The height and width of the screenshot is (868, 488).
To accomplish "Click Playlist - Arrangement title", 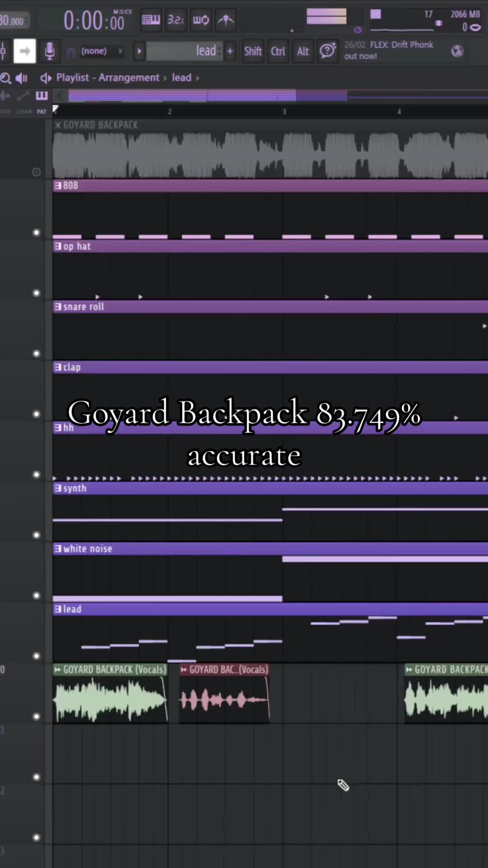I will point(108,78).
